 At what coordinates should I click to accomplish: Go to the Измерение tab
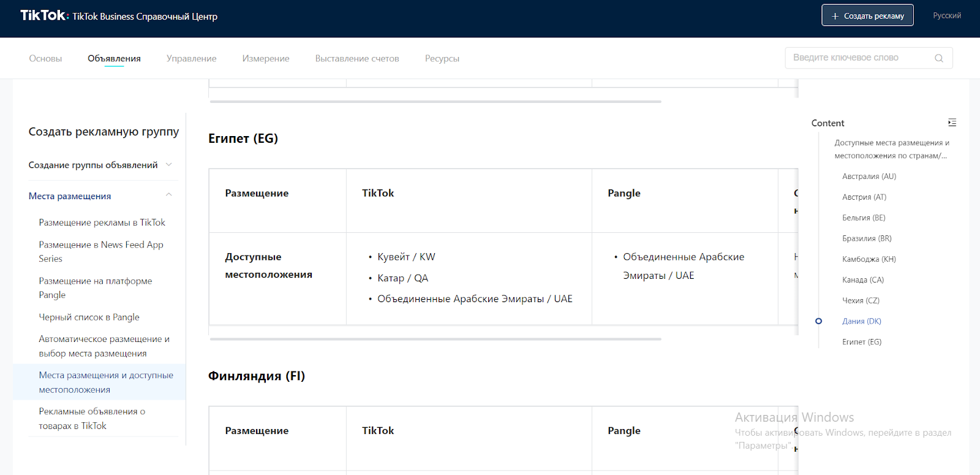click(266, 58)
